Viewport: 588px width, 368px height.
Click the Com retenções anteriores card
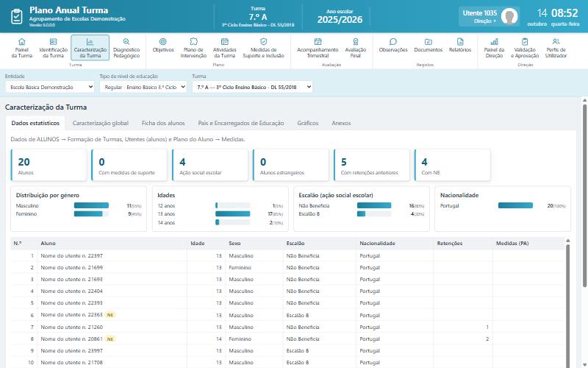[x=372, y=165]
